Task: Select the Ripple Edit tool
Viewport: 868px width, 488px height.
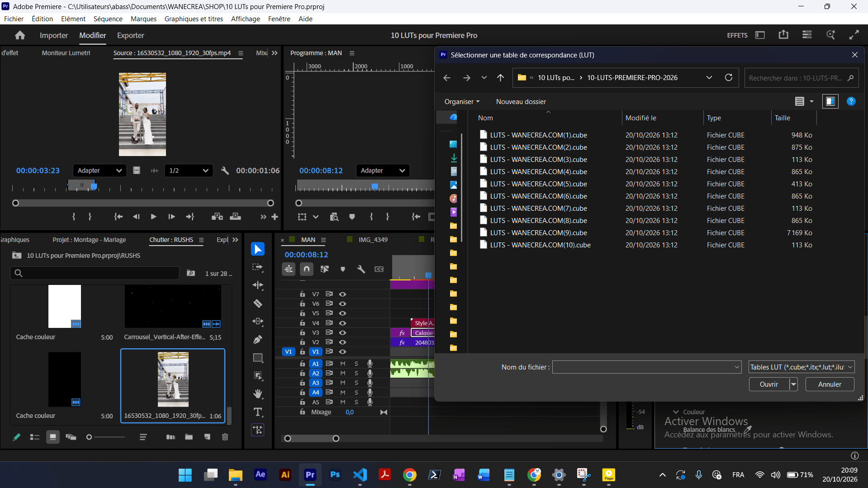Action: coord(258,285)
